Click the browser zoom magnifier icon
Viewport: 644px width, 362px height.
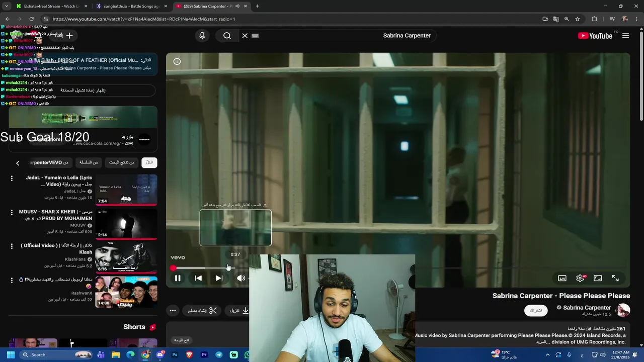(567, 19)
